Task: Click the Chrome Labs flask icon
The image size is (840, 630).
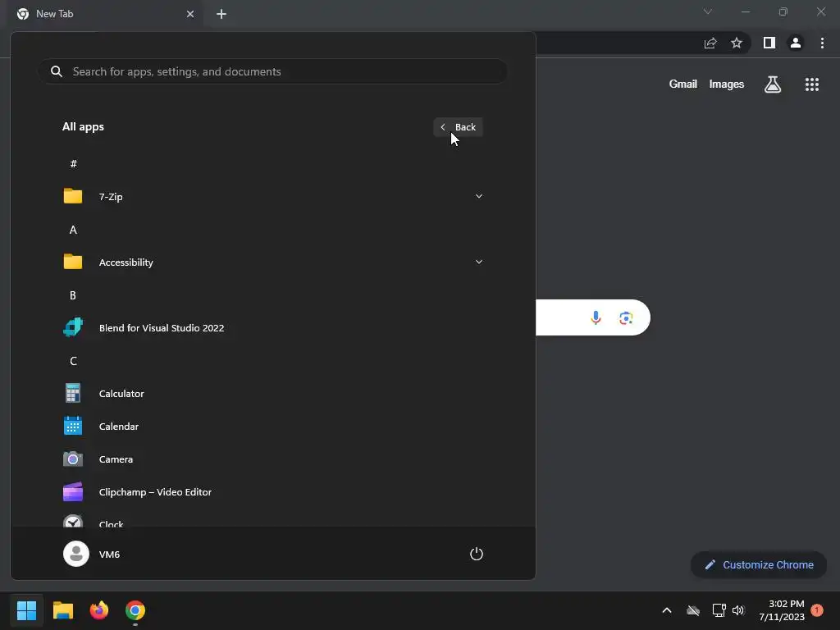Action: [x=773, y=84]
